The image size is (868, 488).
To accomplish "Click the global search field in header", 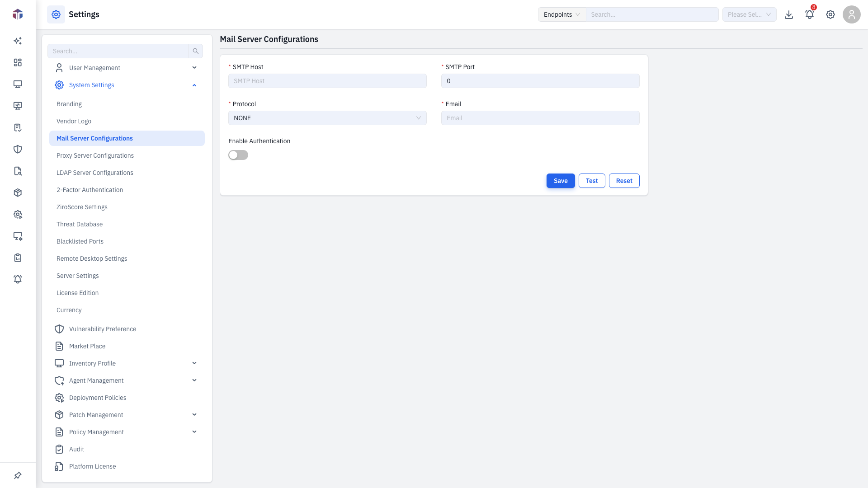I will [652, 14].
